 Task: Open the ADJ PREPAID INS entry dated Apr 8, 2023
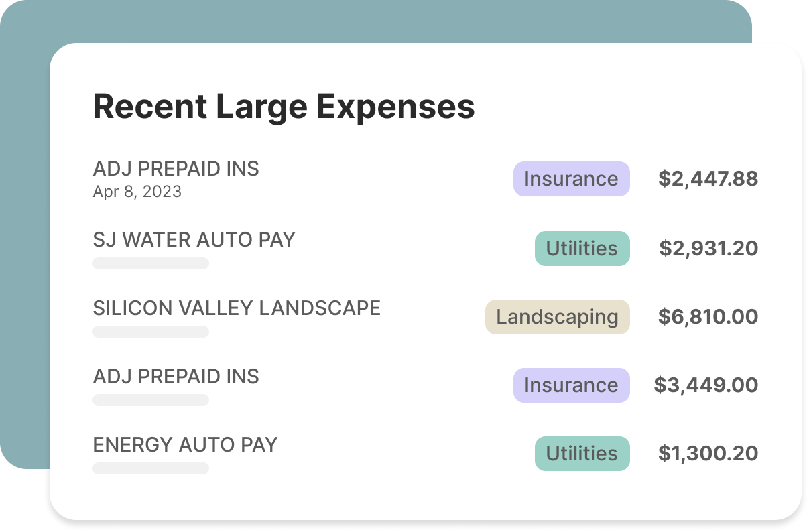176,169
